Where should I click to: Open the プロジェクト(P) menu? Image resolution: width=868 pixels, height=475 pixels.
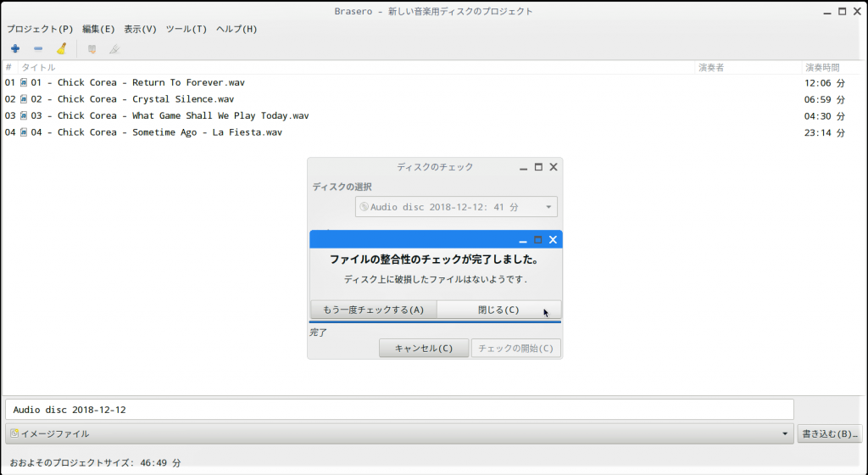pyautogui.click(x=40, y=29)
